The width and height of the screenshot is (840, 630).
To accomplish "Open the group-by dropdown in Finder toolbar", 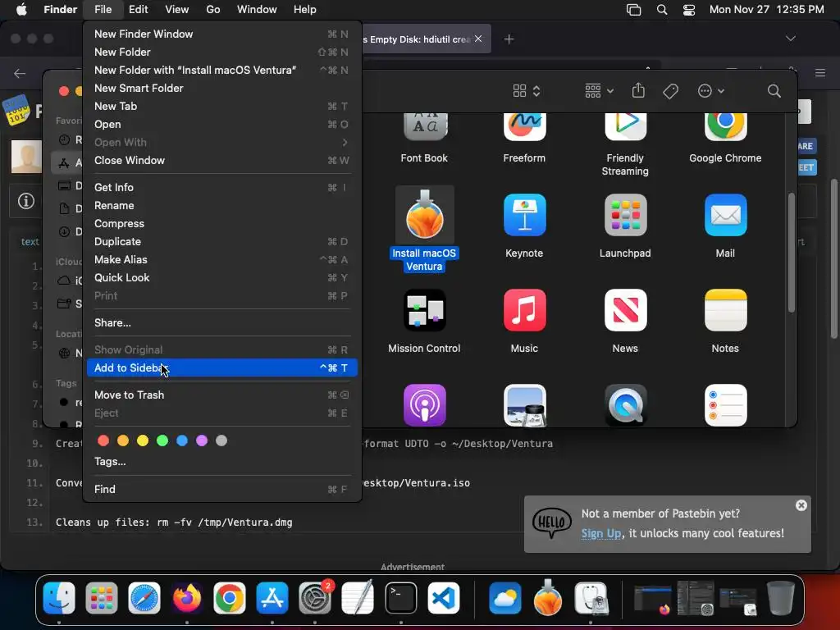I will [599, 91].
